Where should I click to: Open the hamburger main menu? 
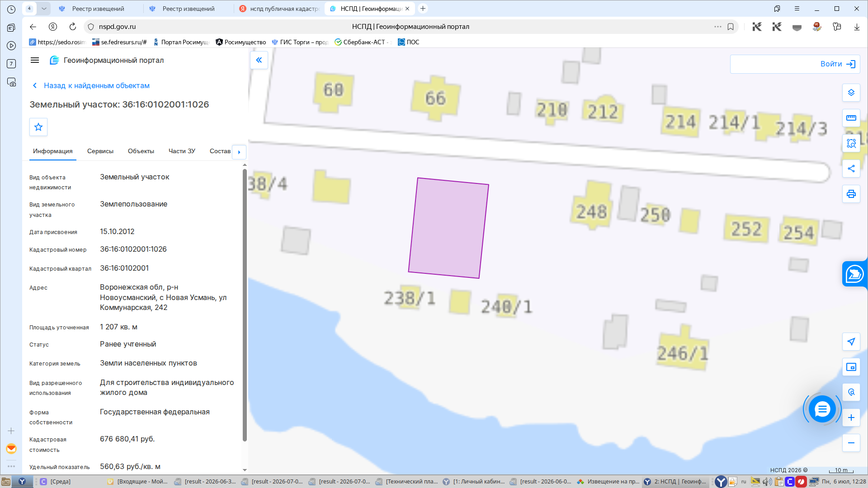[35, 60]
